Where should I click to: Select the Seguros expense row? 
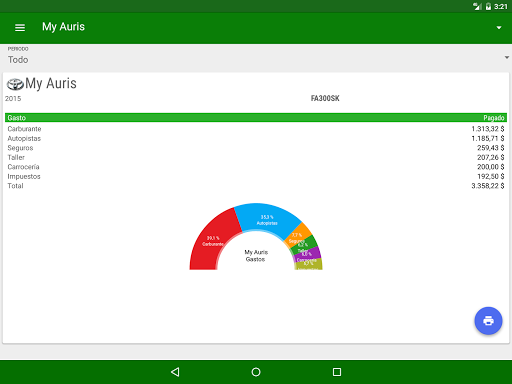tap(256, 148)
